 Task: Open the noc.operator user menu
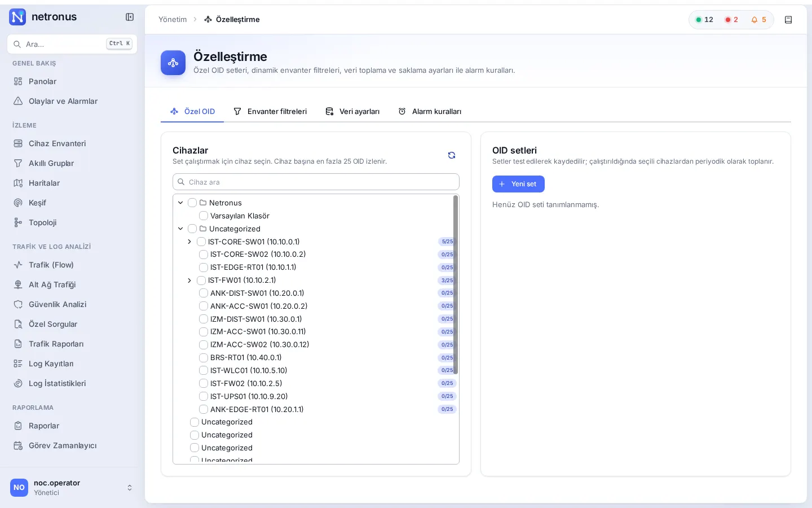pyautogui.click(x=72, y=488)
